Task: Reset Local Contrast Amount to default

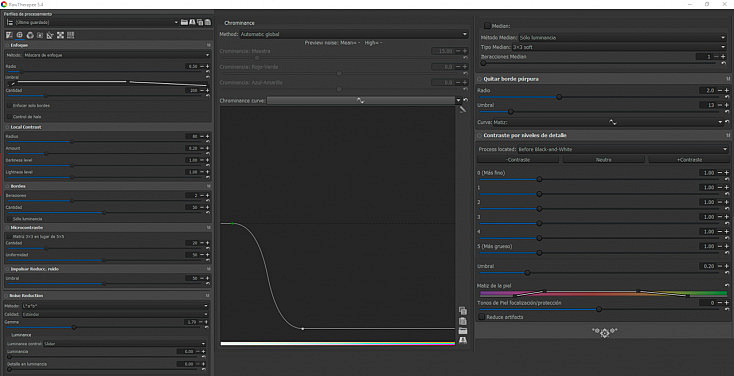Action: (207, 153)
